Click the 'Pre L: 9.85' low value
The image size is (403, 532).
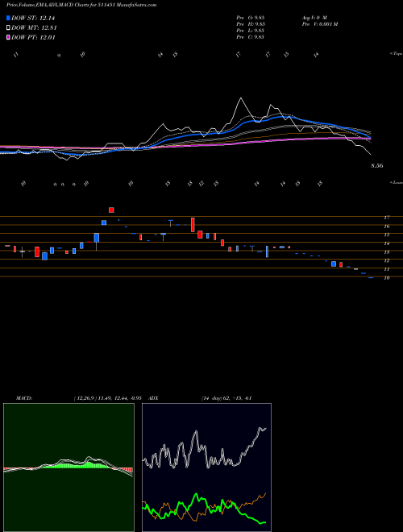[x=251, y=31]
